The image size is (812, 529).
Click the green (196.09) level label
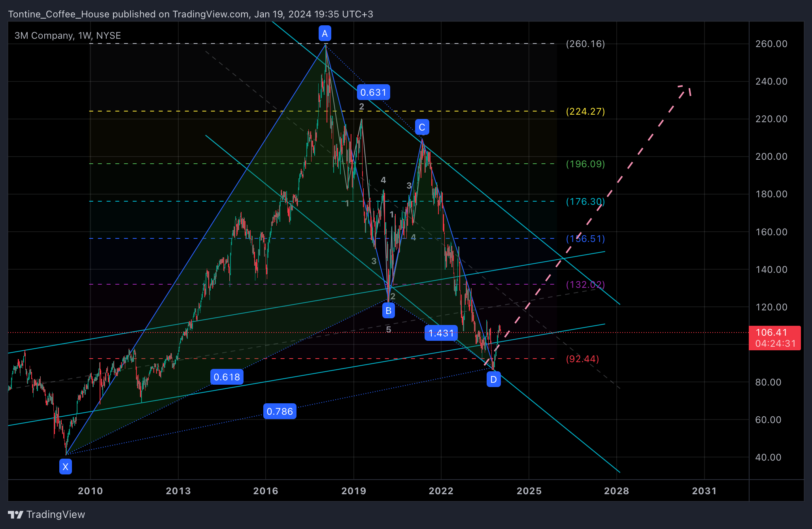[585, 164]
